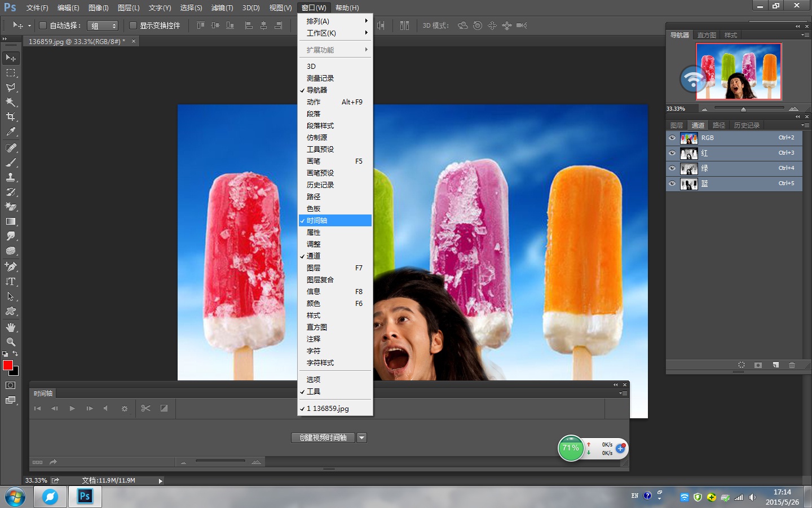This screenshot has width=812, height=508.
Task: Select the Type tool
Action: pos(11,281)
